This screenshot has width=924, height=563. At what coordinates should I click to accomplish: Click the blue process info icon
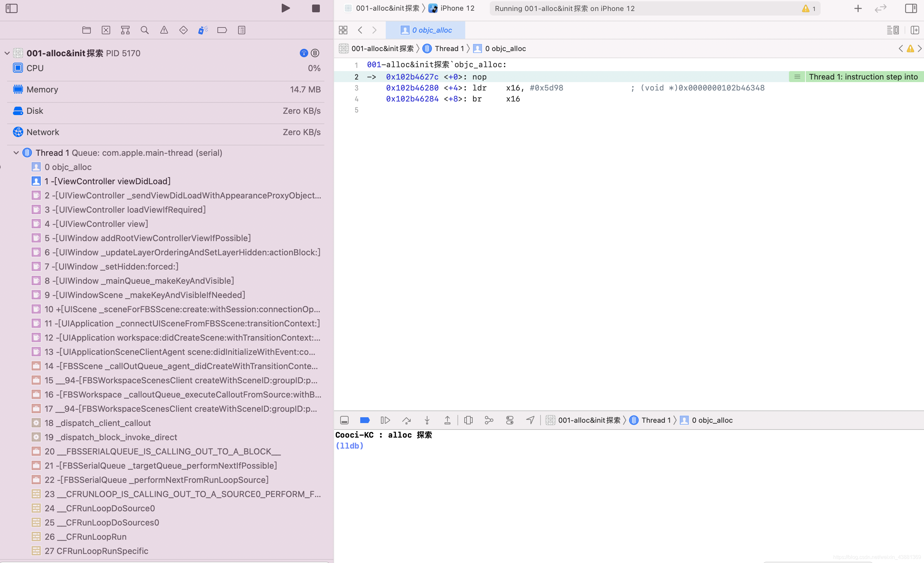[304, 53]
